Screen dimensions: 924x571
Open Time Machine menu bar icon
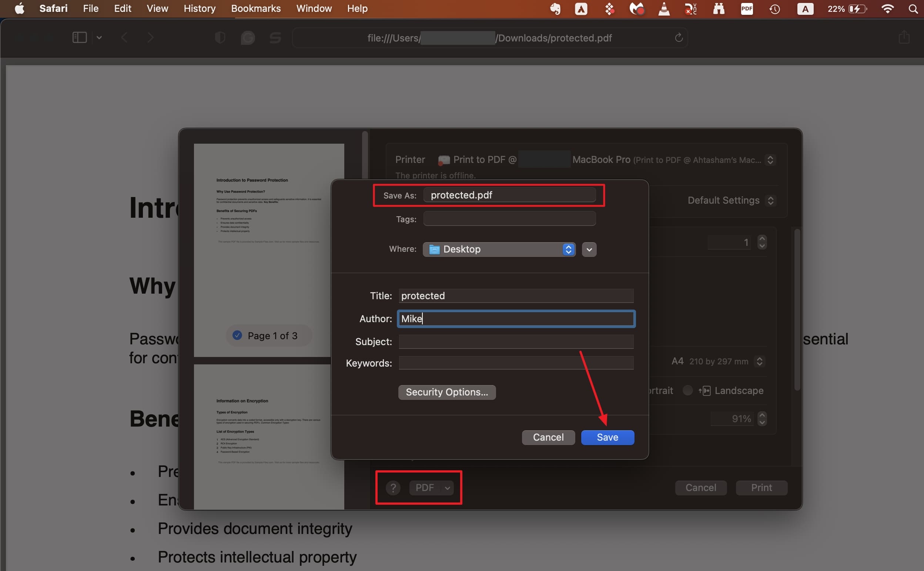click(774, 9)
